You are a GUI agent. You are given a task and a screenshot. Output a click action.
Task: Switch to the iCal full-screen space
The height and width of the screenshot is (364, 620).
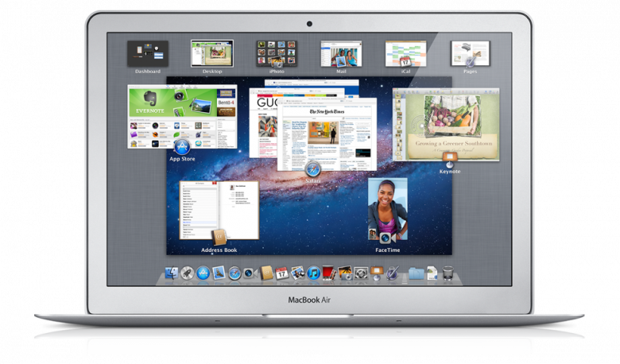point(405,53)
